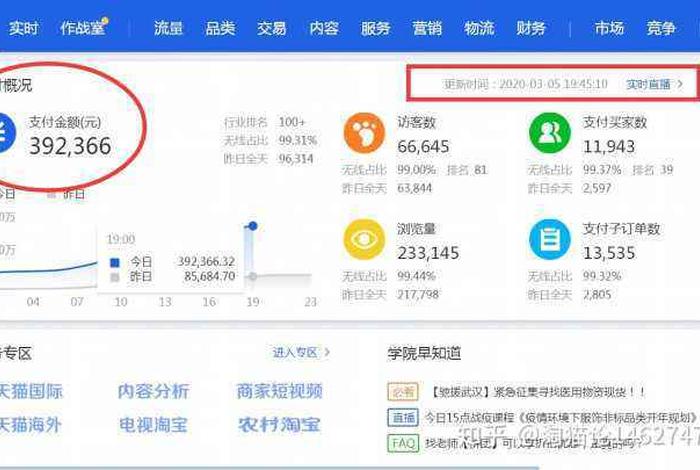The image size is (700, 470).
Task: Open the 天猫国际 link
Action: 31,391
